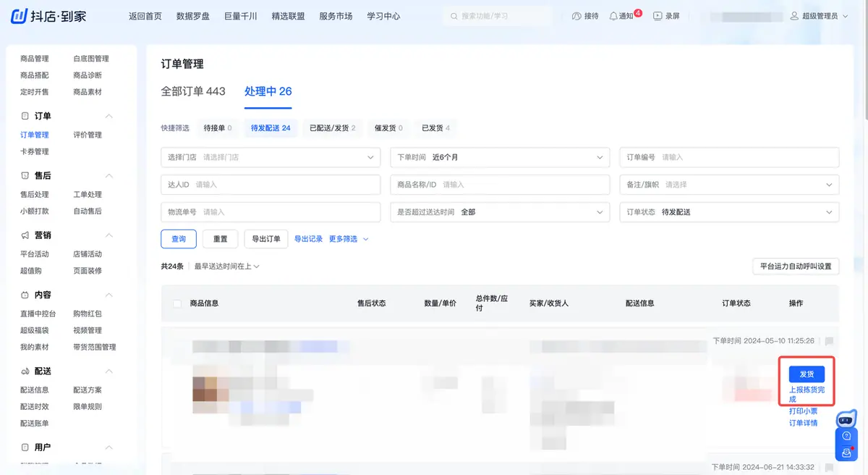Open 评价管理 in sidebar
The height and width of the screenshot is (475, 868).
pos(88,135)
